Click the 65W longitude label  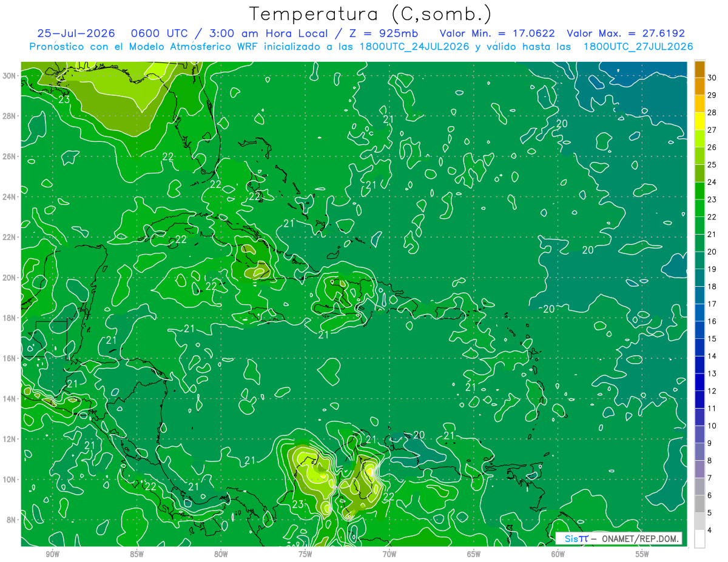(x=474, y=554)
